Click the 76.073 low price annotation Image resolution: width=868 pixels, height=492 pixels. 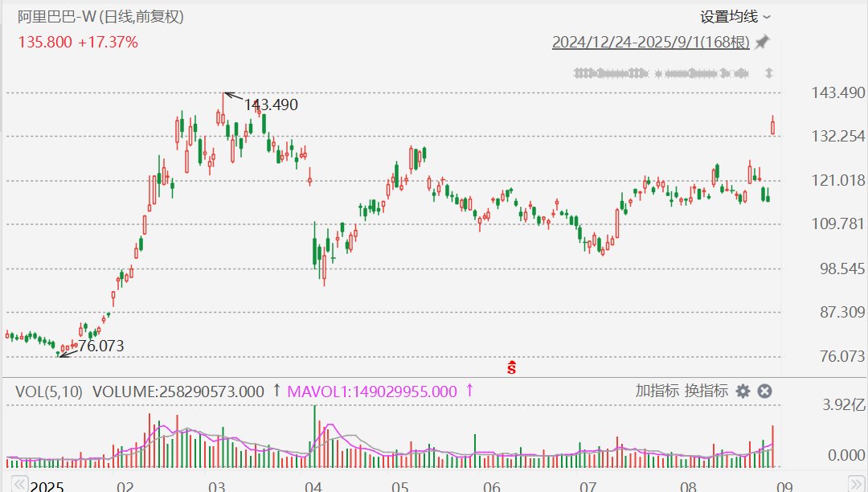(x=100, y=346)
